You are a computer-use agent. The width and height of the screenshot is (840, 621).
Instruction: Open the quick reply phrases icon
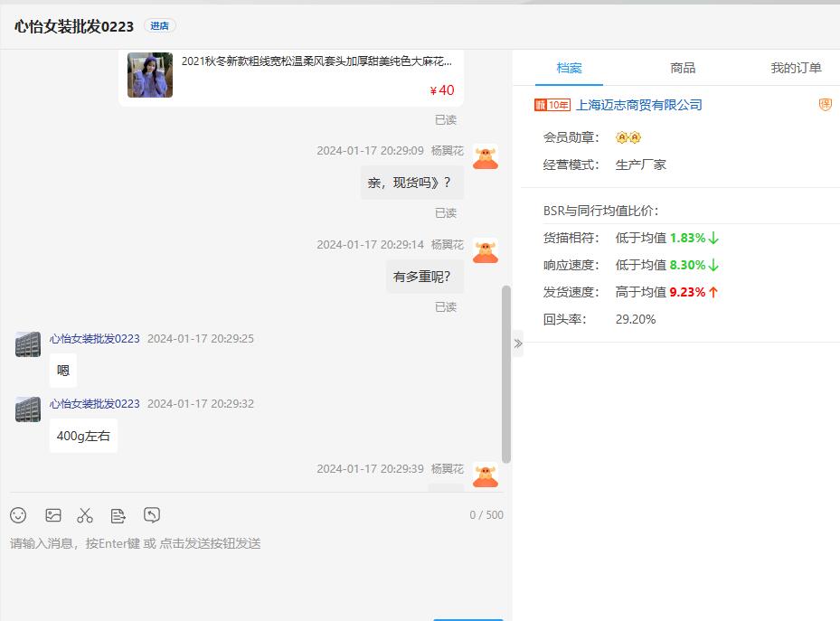118,515
